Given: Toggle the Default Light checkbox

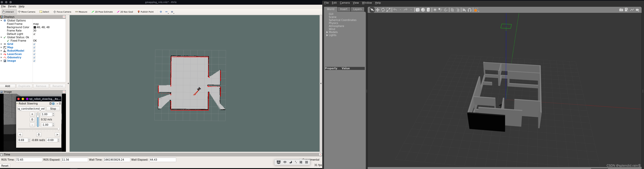Looking at the screenshot, I should [x=34, y=34].
